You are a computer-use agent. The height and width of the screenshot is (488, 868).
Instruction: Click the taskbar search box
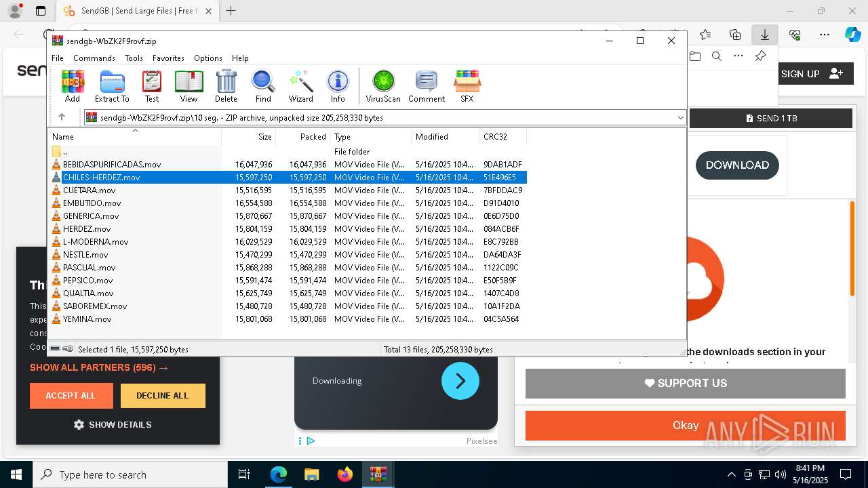130,474
